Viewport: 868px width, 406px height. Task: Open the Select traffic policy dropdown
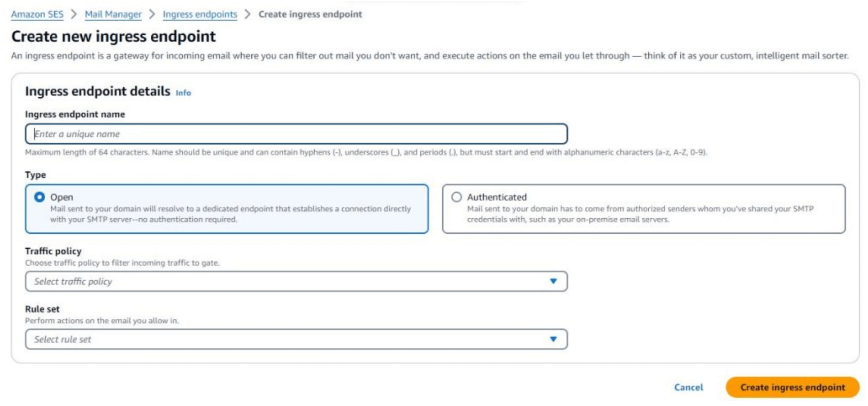click(287, 281)
